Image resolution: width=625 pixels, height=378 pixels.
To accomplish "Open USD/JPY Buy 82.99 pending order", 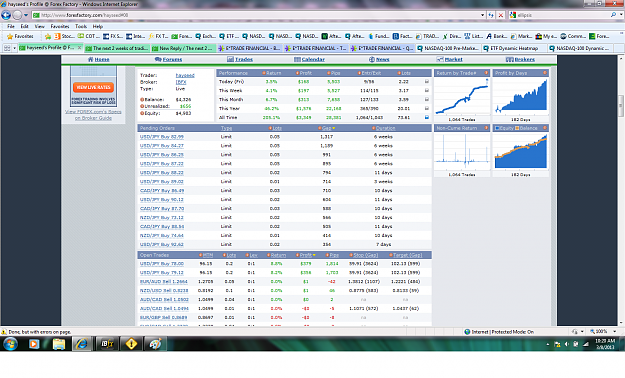I will click(161, 137).
